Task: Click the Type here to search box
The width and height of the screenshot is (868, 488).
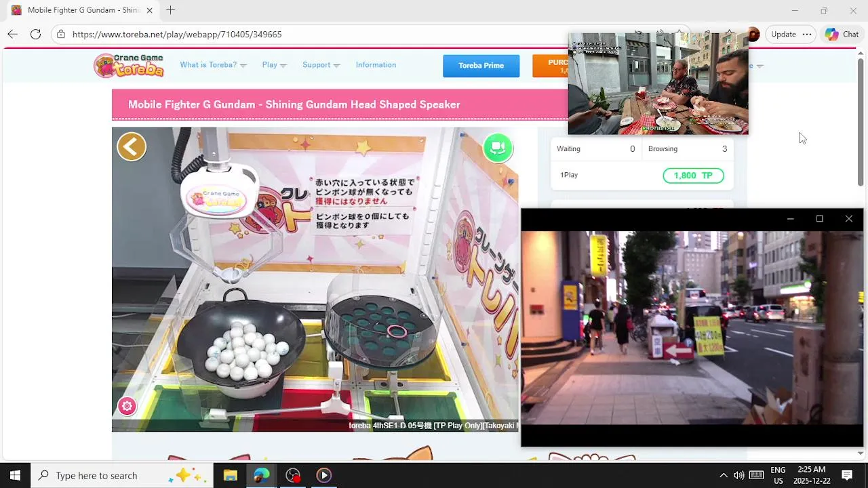Action: (122, 475)
